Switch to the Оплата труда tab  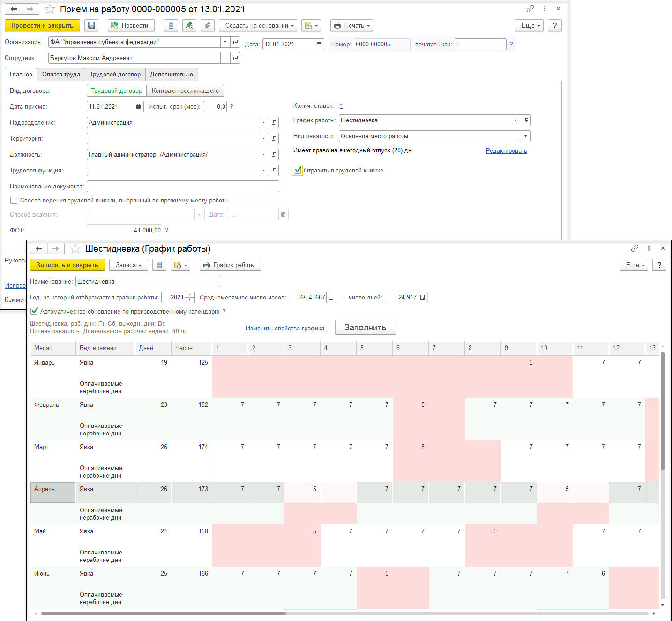61,74
